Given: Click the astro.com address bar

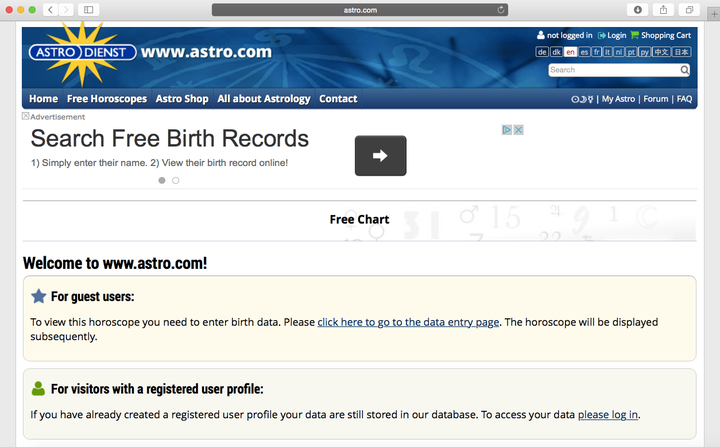Looking at the screenshot, I should 360,10.
